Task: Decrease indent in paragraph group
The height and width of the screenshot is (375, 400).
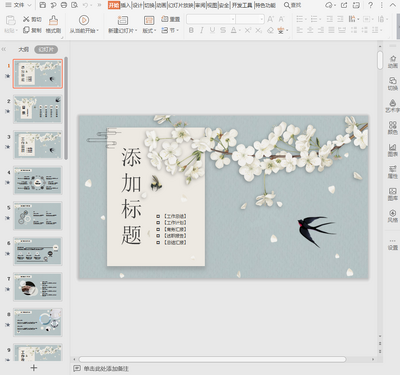Action: coord(330,19)
